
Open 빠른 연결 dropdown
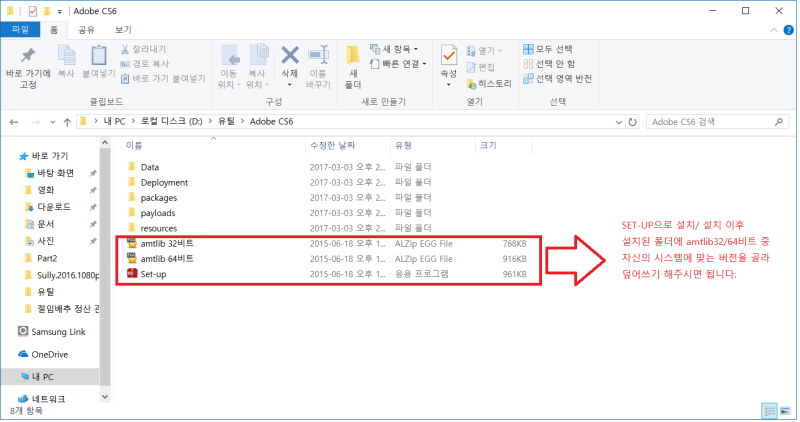[x=398, y=64]
